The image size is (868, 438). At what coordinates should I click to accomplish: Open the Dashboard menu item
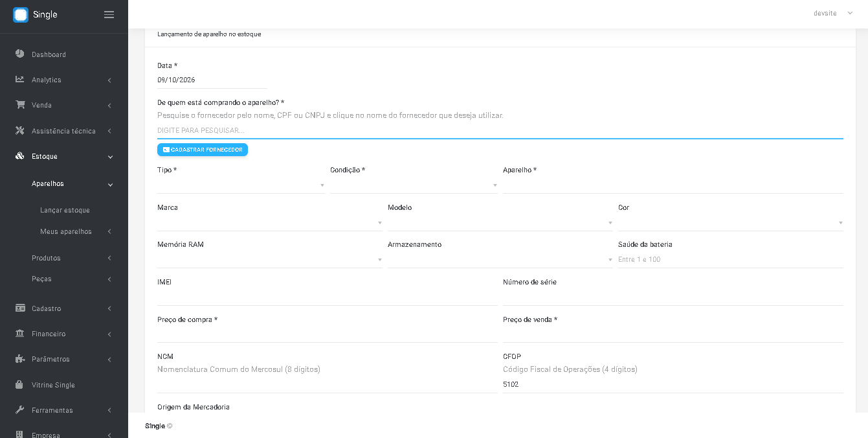[64, 54]
